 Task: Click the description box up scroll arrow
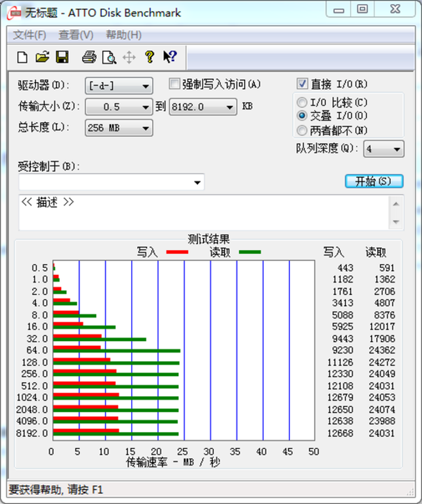396,204
